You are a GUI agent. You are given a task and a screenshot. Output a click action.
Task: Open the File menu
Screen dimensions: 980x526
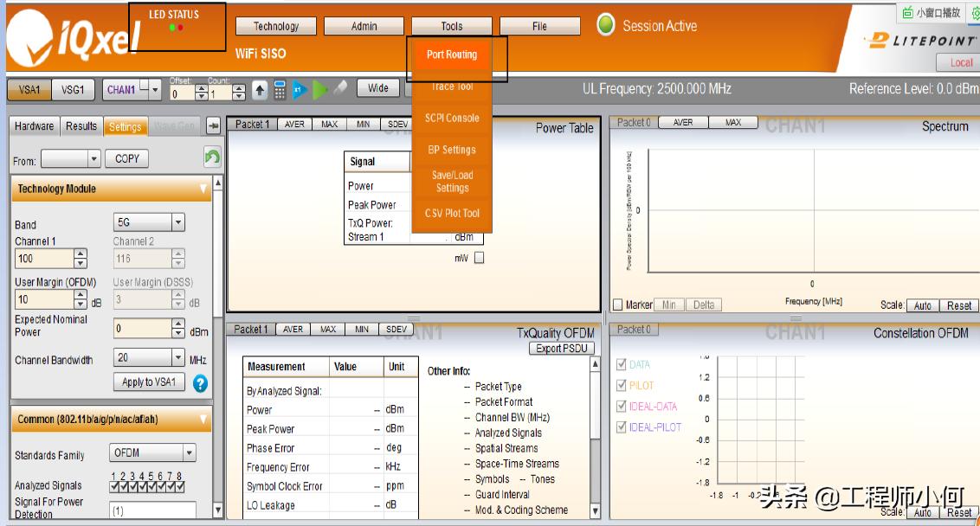(540, 26)
